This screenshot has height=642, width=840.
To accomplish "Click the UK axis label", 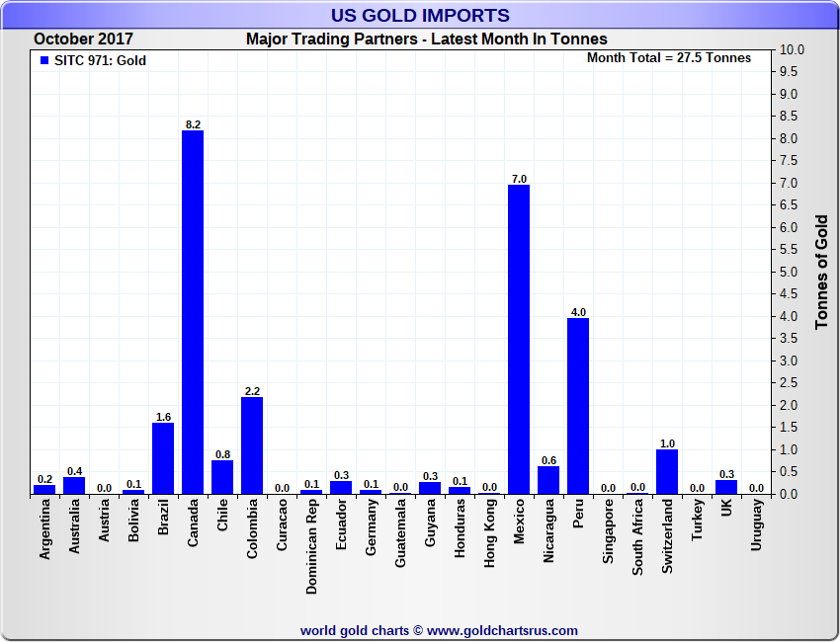I will tap(726, 508).
